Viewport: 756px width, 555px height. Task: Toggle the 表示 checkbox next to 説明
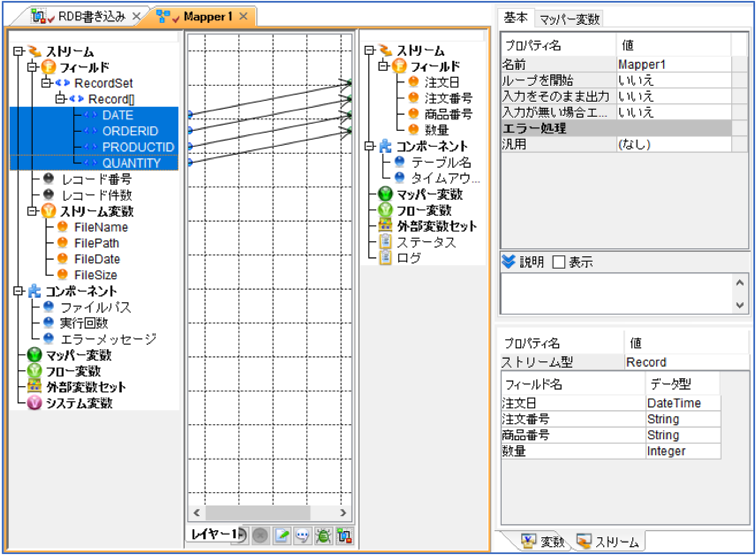click(x=558, y=262)
